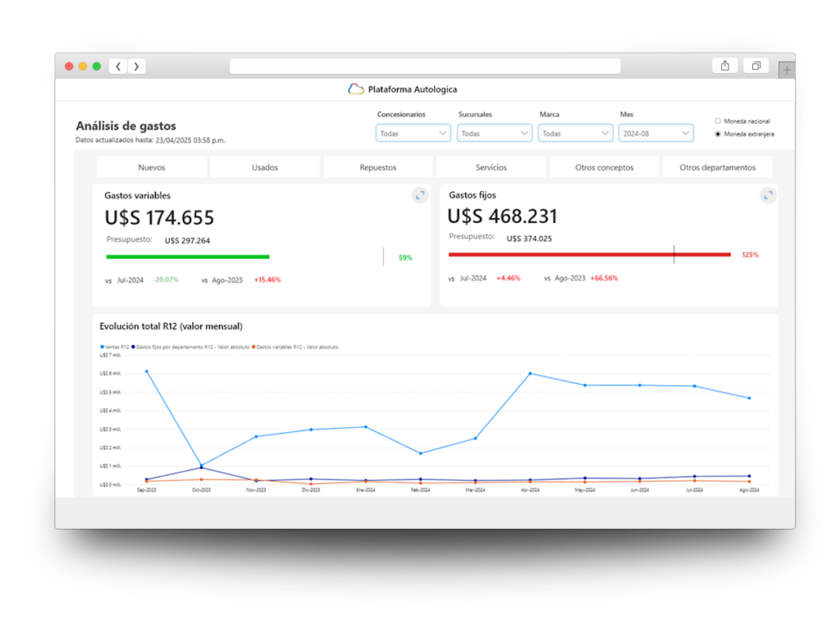The image size is (840, 633).
Task: Select the Moneda nacional radio button
Action: pyautogui.click(x=718, y=121)
